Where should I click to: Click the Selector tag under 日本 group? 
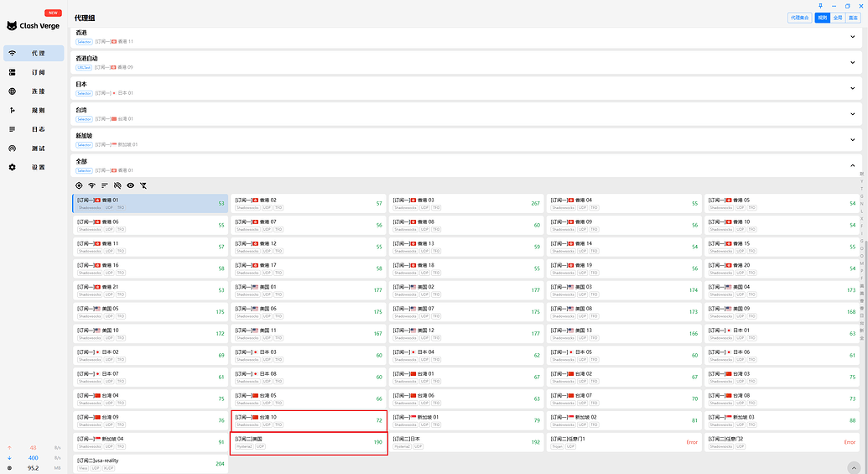pos(84,93)
